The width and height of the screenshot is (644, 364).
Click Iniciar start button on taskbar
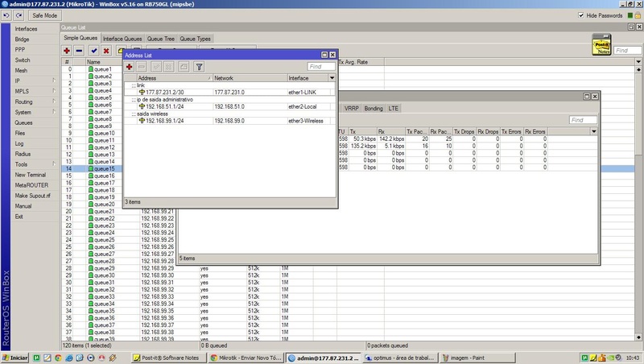[14, 357]
